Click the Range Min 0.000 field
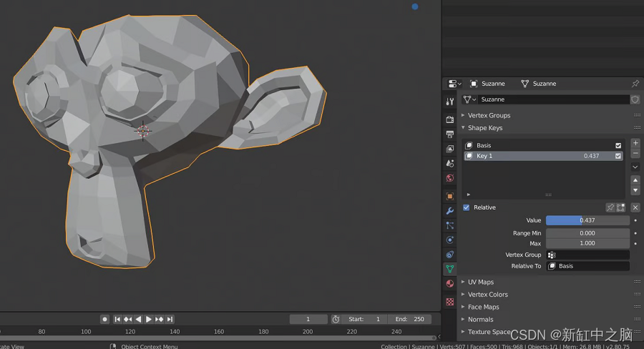This screenshot has width=644, height=349. [587, 233]
